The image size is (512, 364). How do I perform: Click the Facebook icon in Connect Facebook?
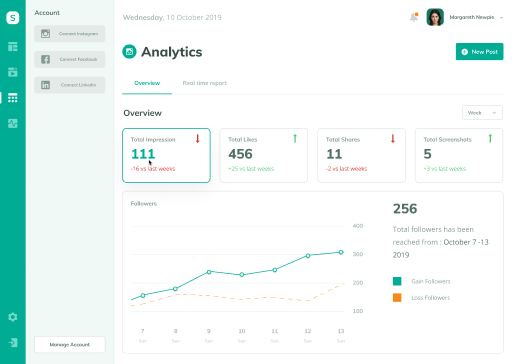[46, 59]
